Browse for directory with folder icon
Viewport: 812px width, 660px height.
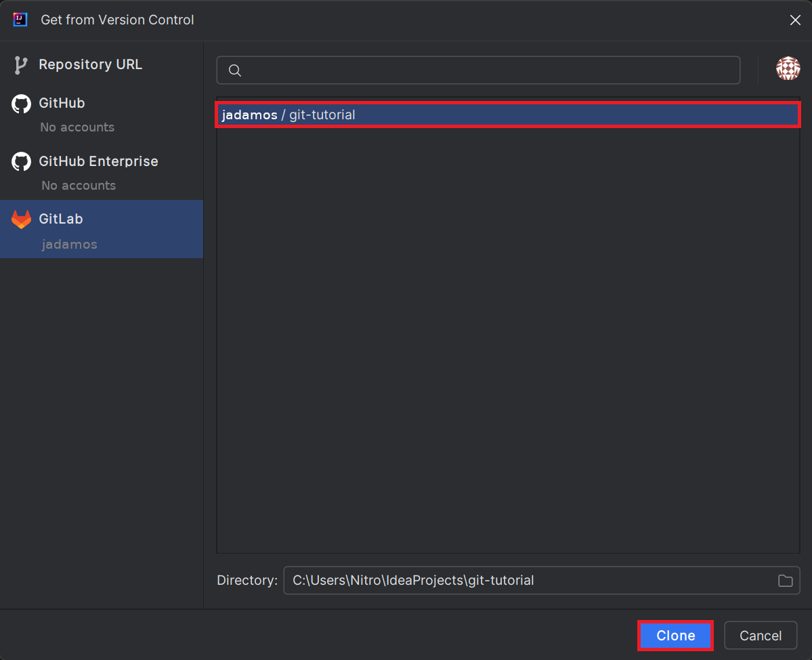click(785, 581)
